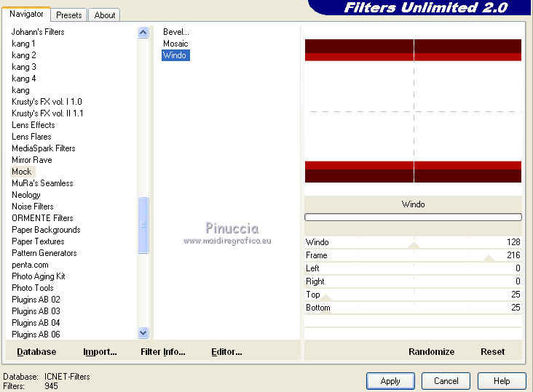The width and height of the screenshot is (533, 392).
Task: Click the filter list scrollbar thumb
Action: coord(143,225)
